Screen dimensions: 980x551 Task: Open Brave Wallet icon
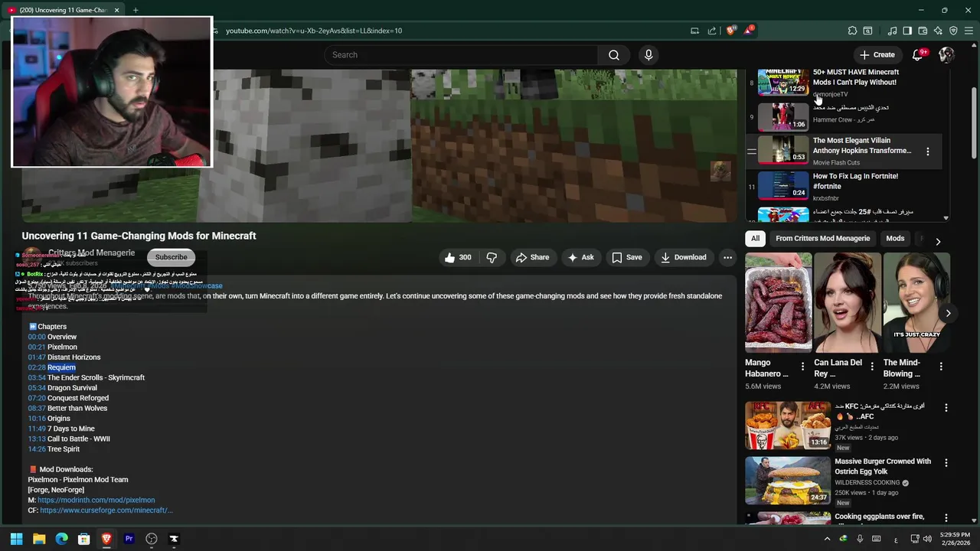click(923, 31)
